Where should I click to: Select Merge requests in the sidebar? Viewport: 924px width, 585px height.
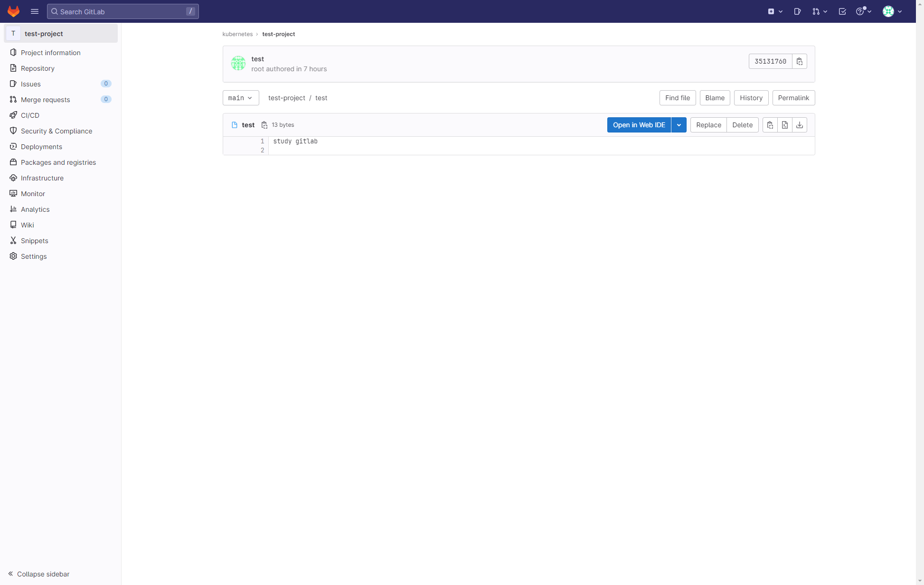(61, 100)
